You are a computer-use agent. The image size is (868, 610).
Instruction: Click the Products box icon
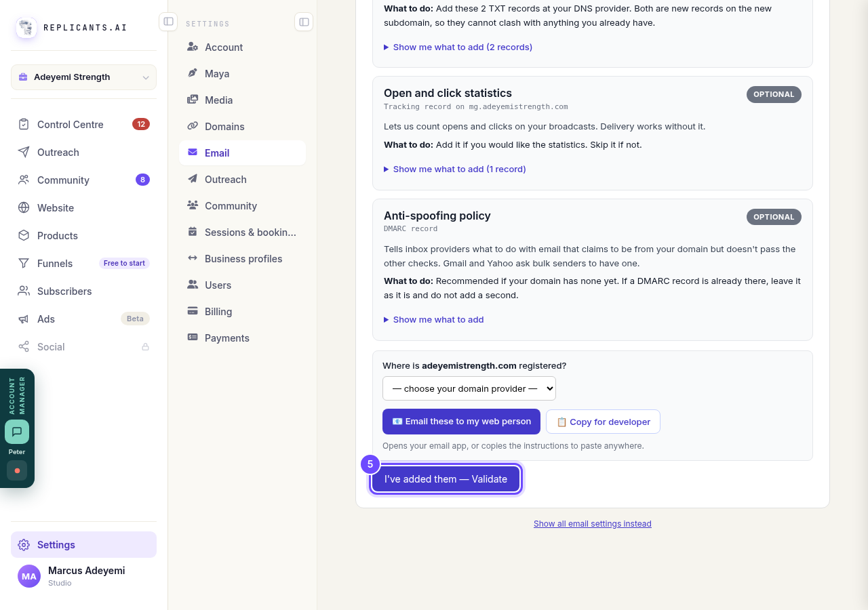[x=24, y=235]
